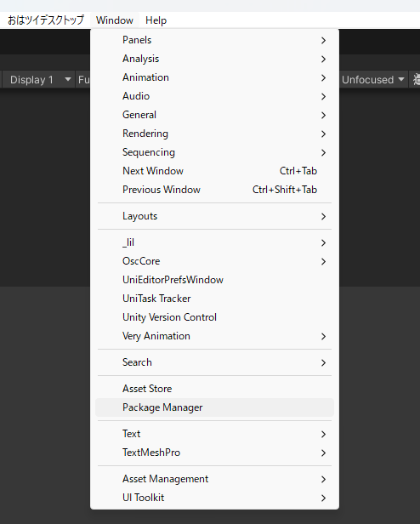Image resolution: width=420 pixels, height=524 pixels.
Task: Open the Audio submenu
Action: (214, 96)
